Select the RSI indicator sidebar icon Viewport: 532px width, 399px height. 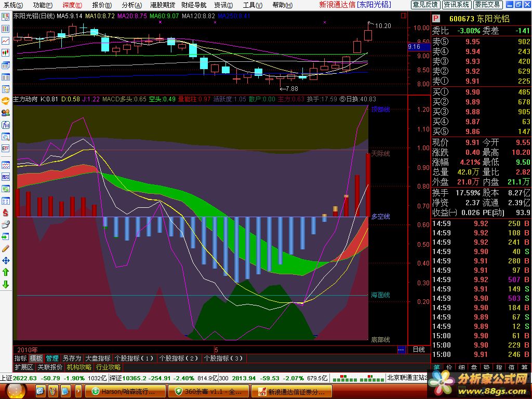5,177
